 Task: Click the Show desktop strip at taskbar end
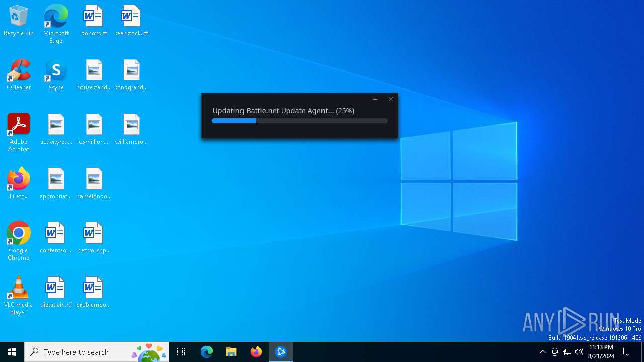pyautogui.click(x=642, y=352)
